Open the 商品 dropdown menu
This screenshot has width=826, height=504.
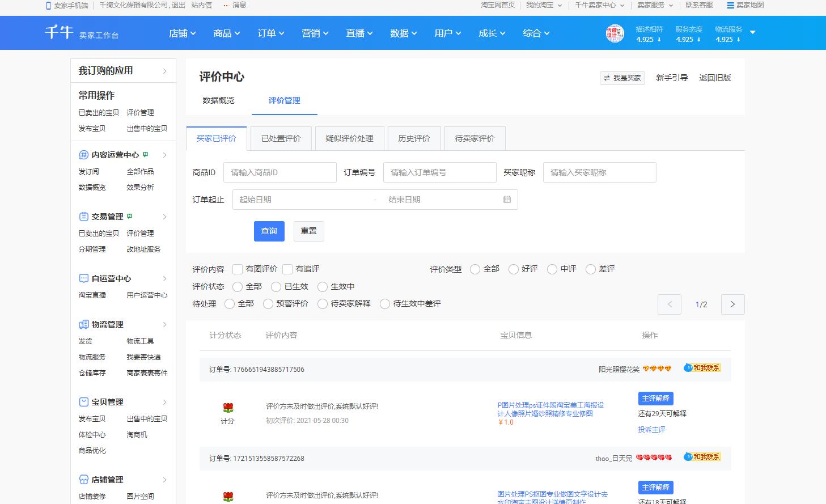(227, 33)
